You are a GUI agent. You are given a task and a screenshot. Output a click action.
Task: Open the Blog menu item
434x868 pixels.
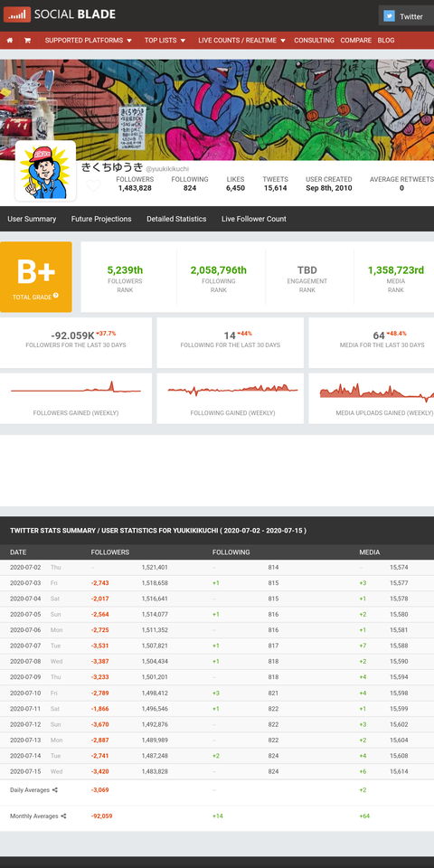386,41
